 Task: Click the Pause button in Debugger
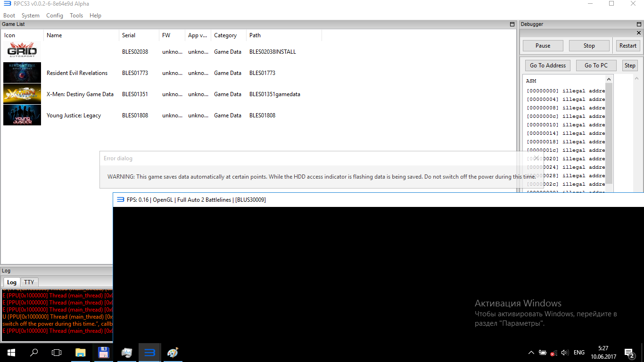pos(543,46)
